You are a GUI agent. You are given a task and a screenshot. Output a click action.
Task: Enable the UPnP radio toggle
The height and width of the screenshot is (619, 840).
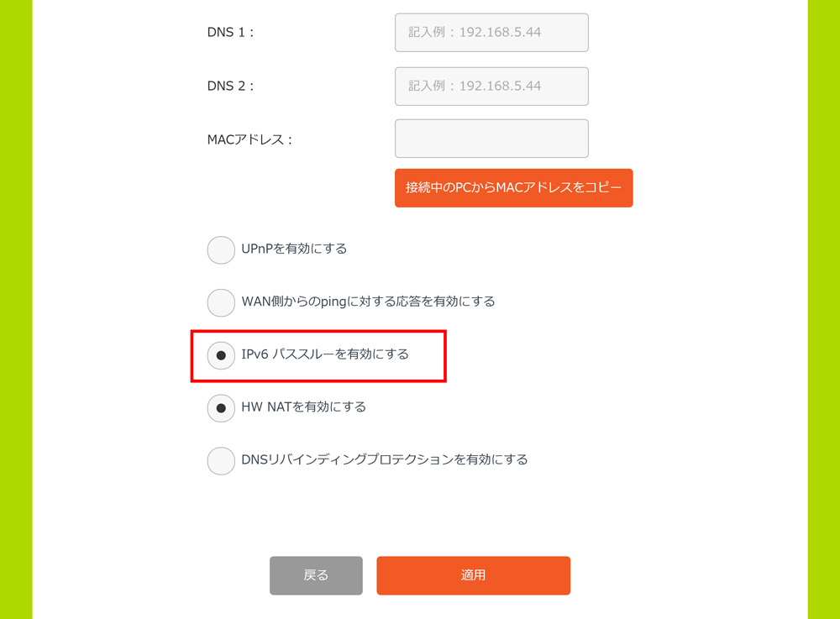tap(221, 249)
